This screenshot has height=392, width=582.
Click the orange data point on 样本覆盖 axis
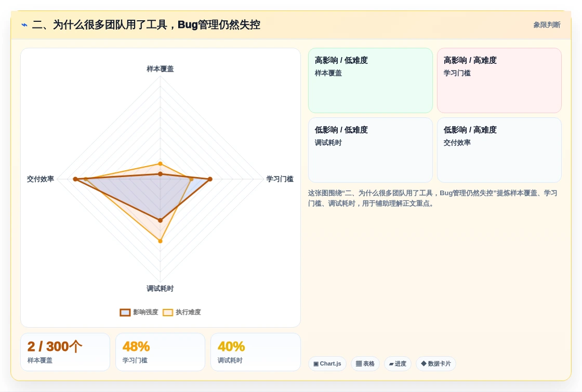(x=161, y=164)
